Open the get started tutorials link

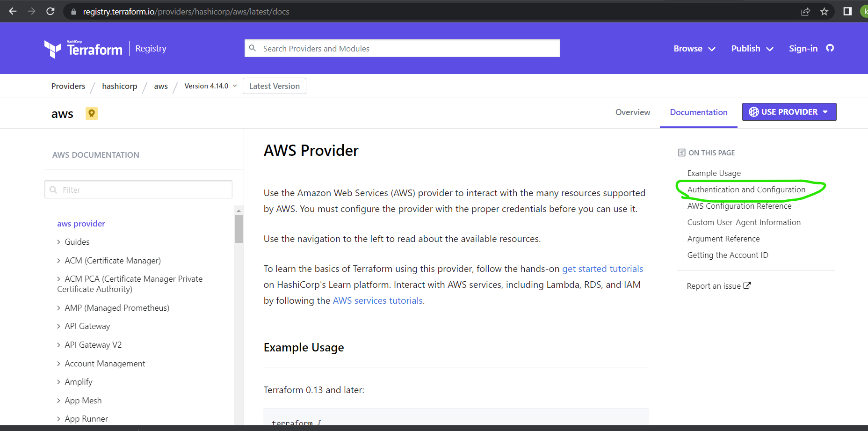(602, 269)
